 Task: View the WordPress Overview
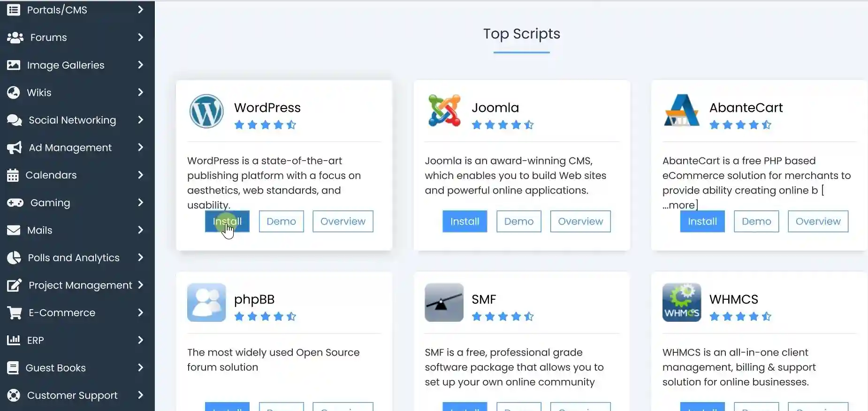[343, 221]
